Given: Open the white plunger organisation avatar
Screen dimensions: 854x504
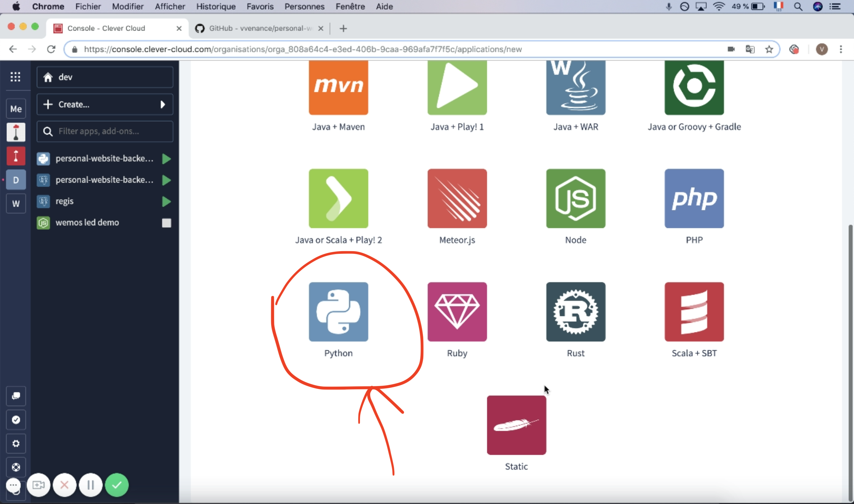Looking at the screenshot, I should click(16, 132).
